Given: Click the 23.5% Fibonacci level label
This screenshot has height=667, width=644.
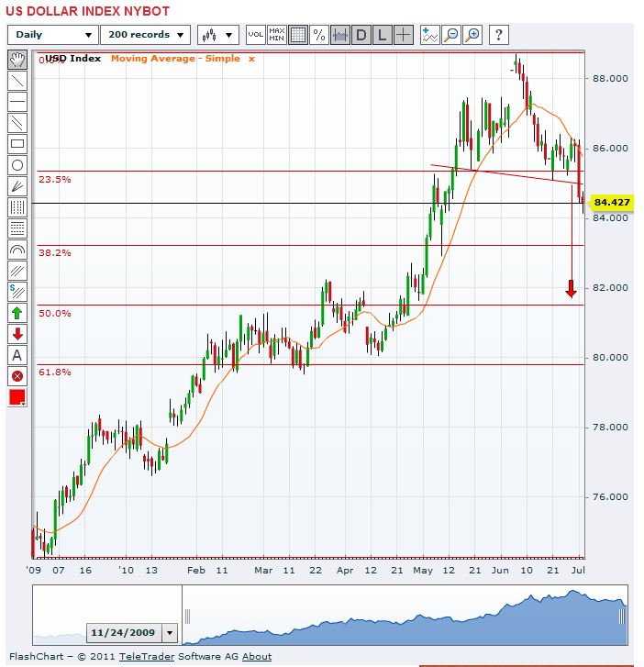Looking at the screenshot, I should tap(55, 180).
